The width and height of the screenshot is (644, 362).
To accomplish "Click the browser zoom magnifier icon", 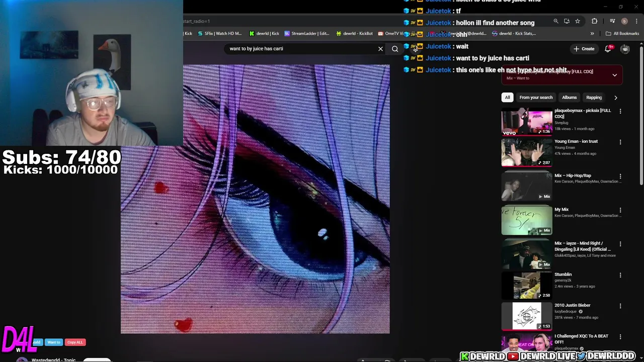I will tap(555, 21).
